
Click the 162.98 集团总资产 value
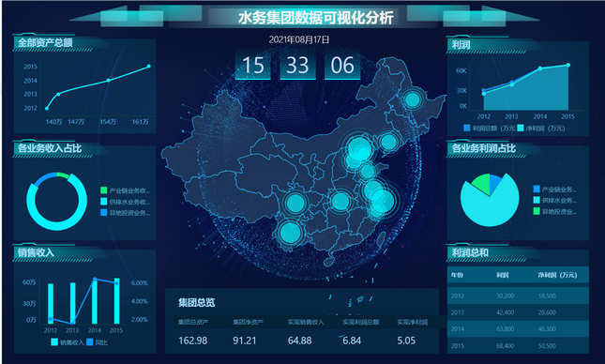tap(192, 341)
